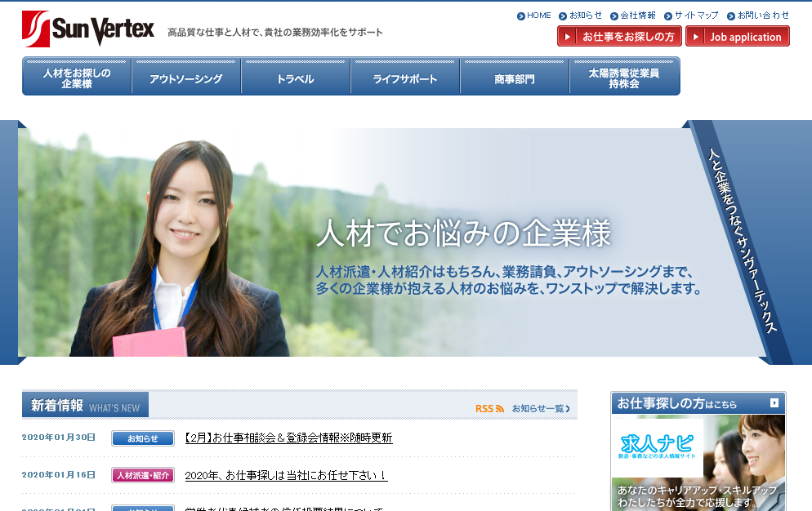Click the 人材でお悩みの企業様 hero banner
Image resolution: width=812 pixels, height=511 pixels.
tap(392, 242)
